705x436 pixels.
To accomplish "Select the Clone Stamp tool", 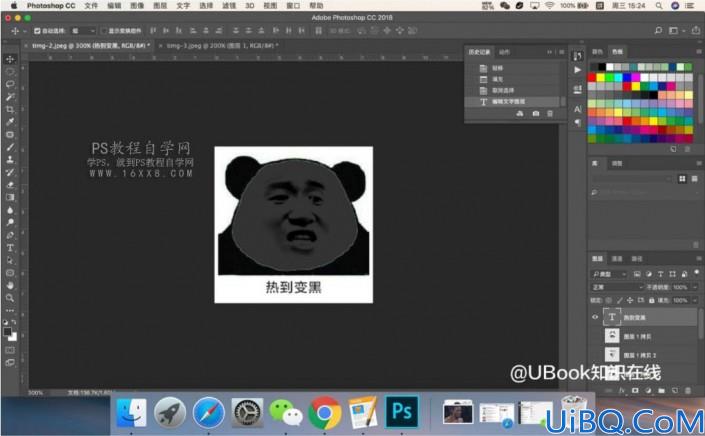I will click(10, 160).
